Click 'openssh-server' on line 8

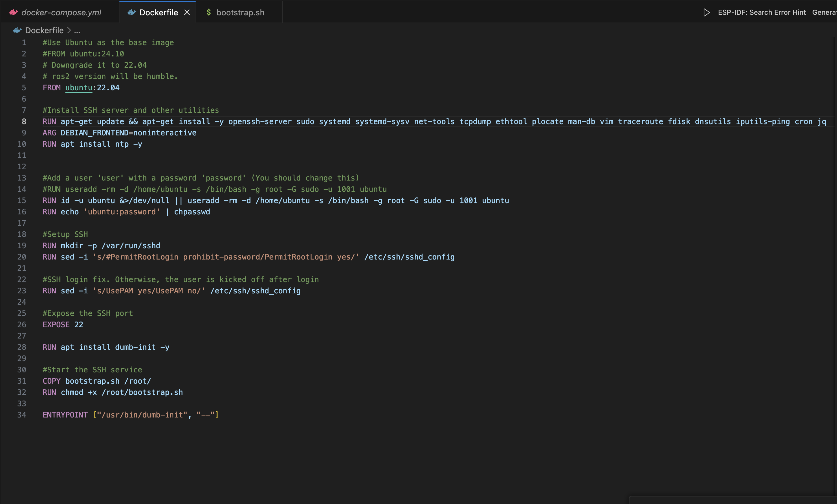tap(260, 122)
